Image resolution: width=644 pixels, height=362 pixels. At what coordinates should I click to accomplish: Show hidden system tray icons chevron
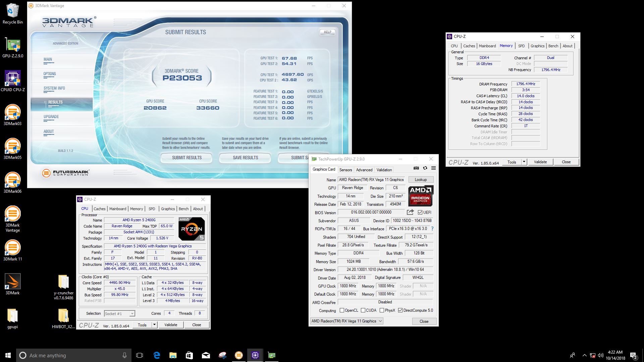(x=584, y=355)
